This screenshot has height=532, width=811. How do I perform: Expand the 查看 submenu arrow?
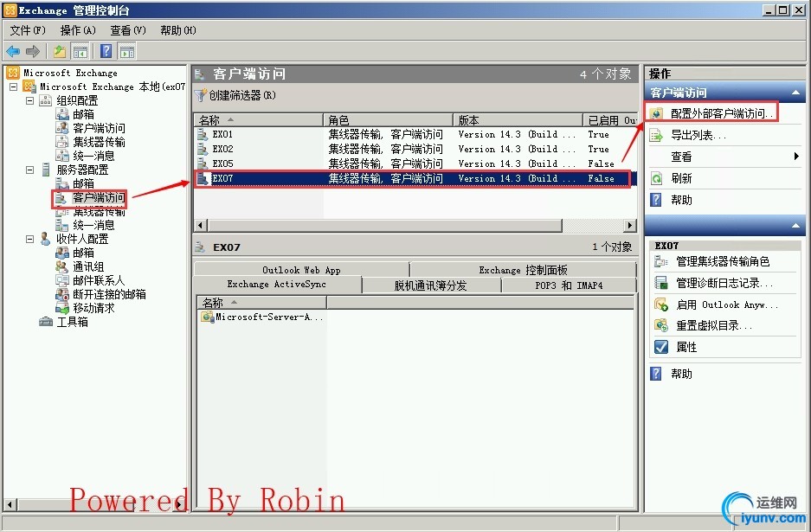pyautogui.click(x=796, y=156)
